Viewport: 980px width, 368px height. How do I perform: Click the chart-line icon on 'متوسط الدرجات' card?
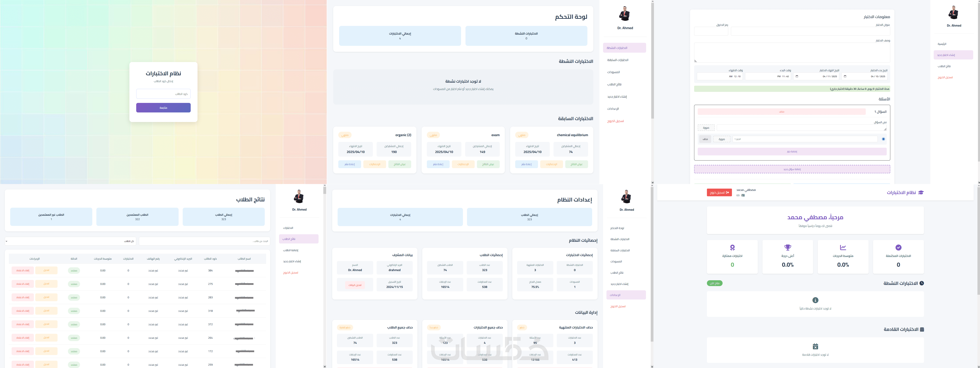tap(843, 247)
